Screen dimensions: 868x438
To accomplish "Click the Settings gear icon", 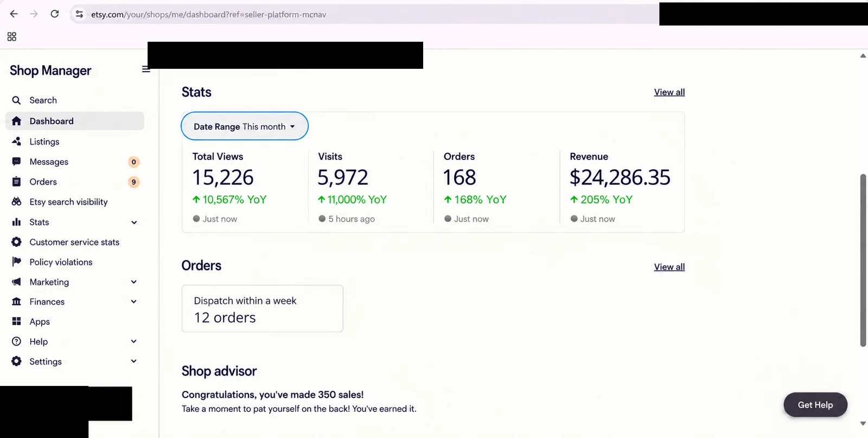I will tap(17, 361).
